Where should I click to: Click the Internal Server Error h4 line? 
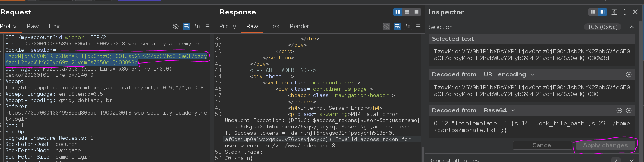pos(335,108)
